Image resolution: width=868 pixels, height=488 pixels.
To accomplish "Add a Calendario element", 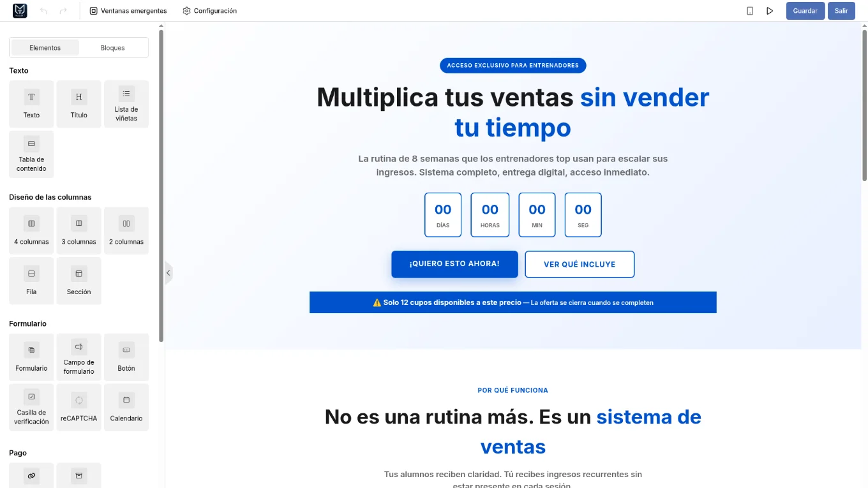I will click(126, 407).
